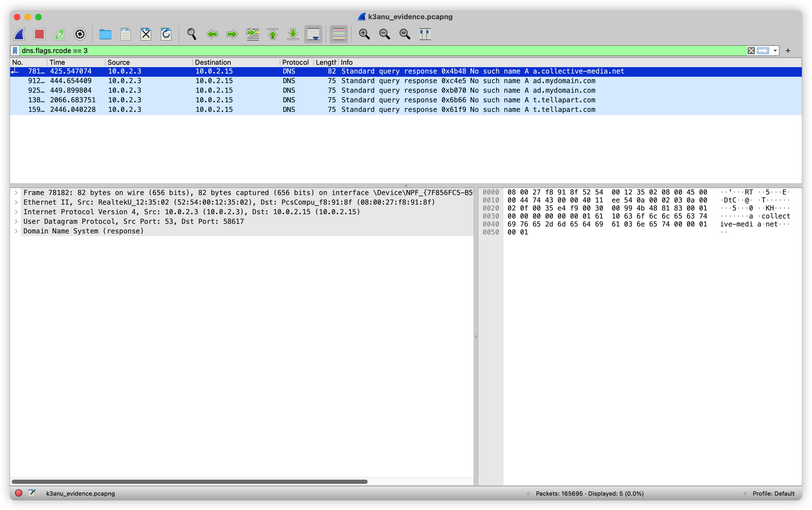Open display filter bookmarks

15,51
